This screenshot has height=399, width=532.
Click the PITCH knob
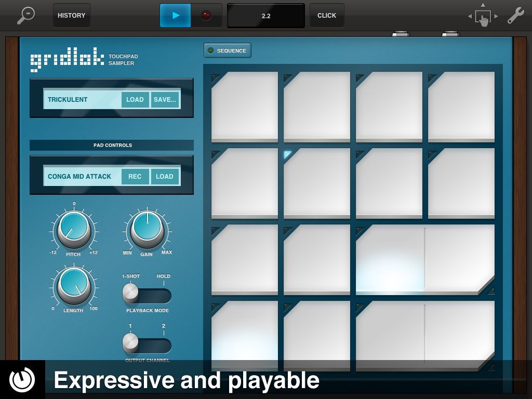74,229
